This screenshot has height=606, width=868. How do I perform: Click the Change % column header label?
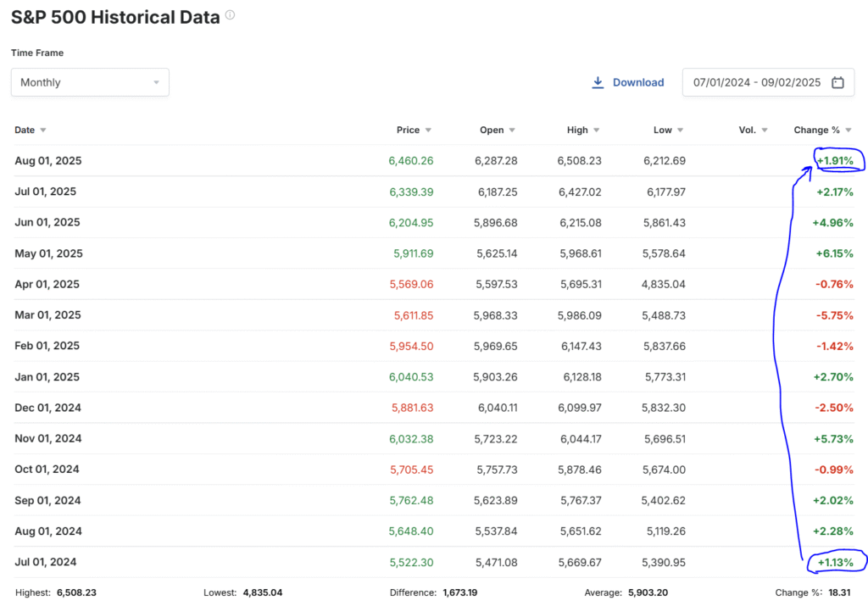816,130
